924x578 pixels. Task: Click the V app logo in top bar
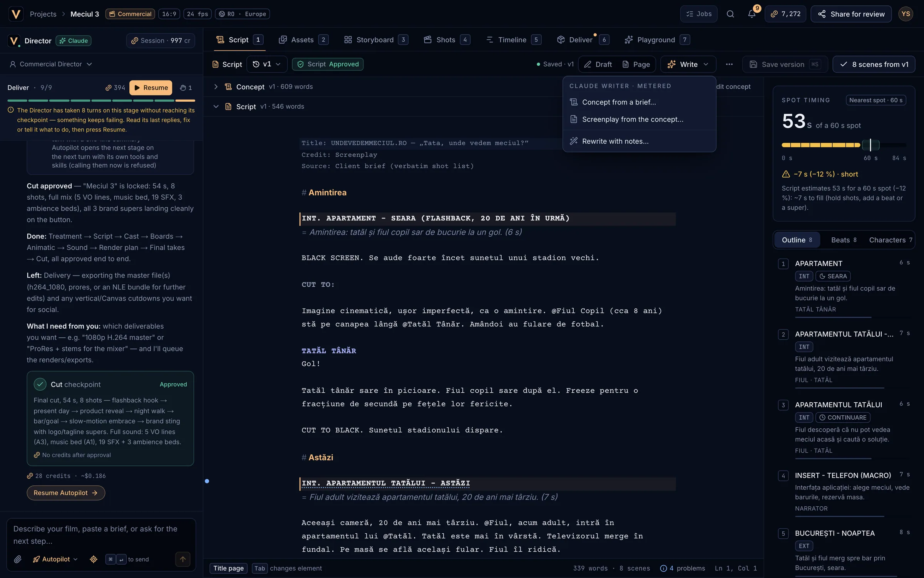16,14
